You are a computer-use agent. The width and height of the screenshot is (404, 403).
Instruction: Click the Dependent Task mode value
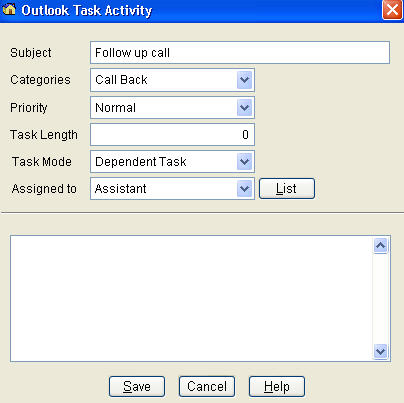pyautogui.click(x=141, y=162)
